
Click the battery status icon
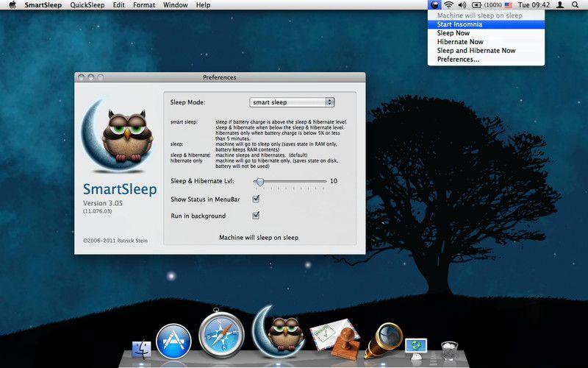click(476, 5)
